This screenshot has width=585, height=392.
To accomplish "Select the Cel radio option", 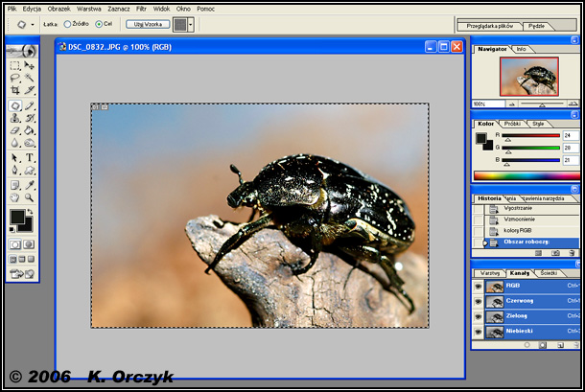I will (x=98, y=24).
